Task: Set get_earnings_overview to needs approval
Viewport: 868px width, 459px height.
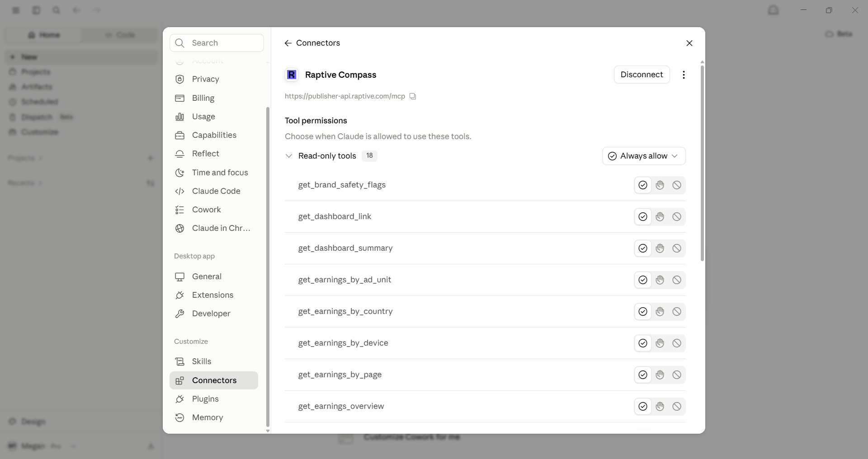Action: pyautogui.click(x=660, y=407)
